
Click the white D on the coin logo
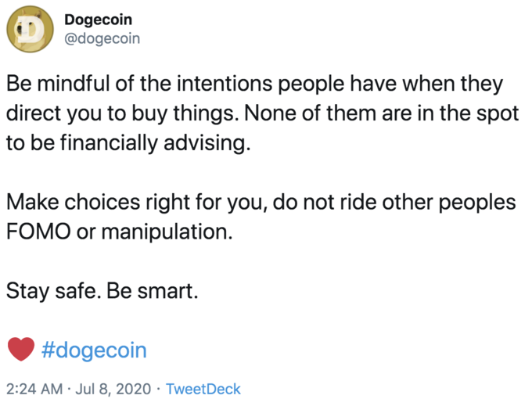pyautogui.click(x=31, y=29)
